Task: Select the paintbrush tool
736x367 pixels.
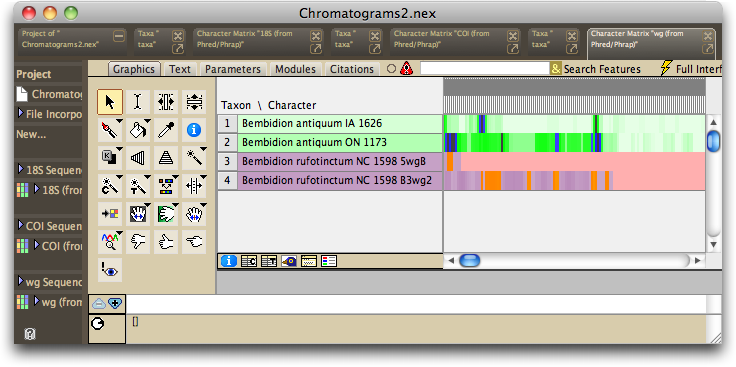Action: pos(110,130)
